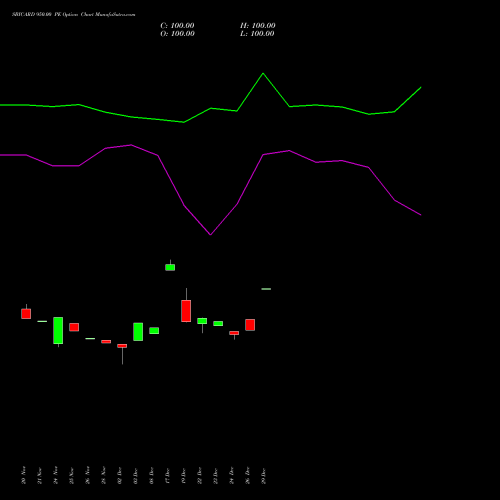Click the chart title text at top
This screenshot has height=500, width=500.
pyautogui.click(x=74, y=15)
